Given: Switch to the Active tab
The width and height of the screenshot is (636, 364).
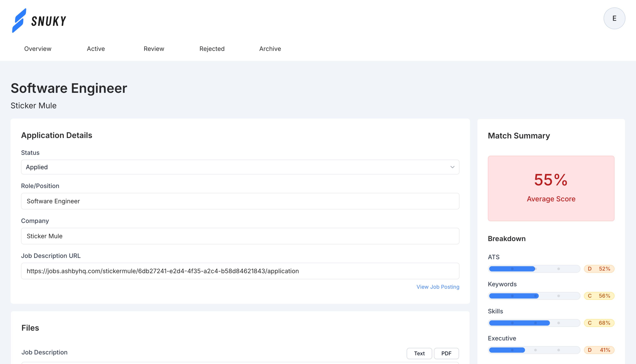Looking at the screenshot, I should 96,49.
